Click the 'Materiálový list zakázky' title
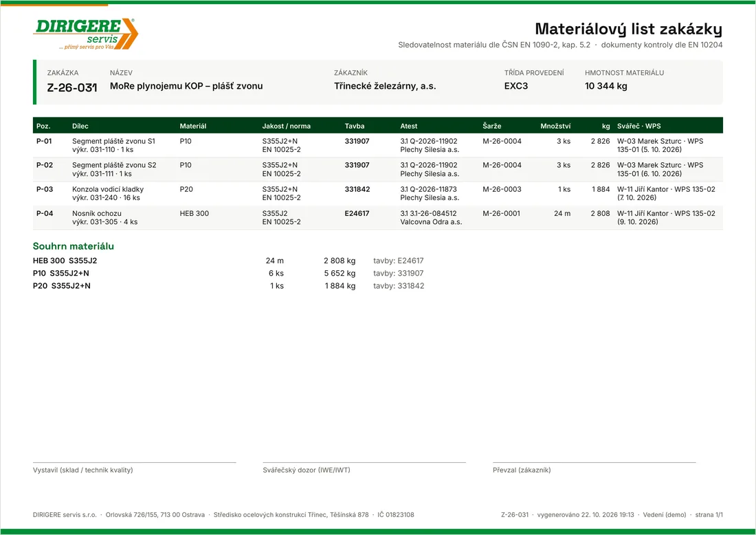 coord(629,29)
